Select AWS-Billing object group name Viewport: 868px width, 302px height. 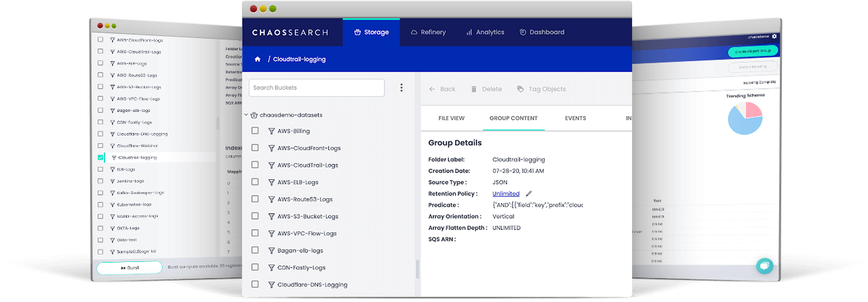point(294,131)
